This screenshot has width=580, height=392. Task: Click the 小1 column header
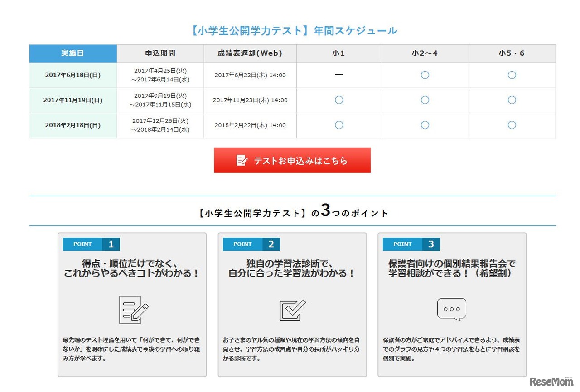coord(338,53)
